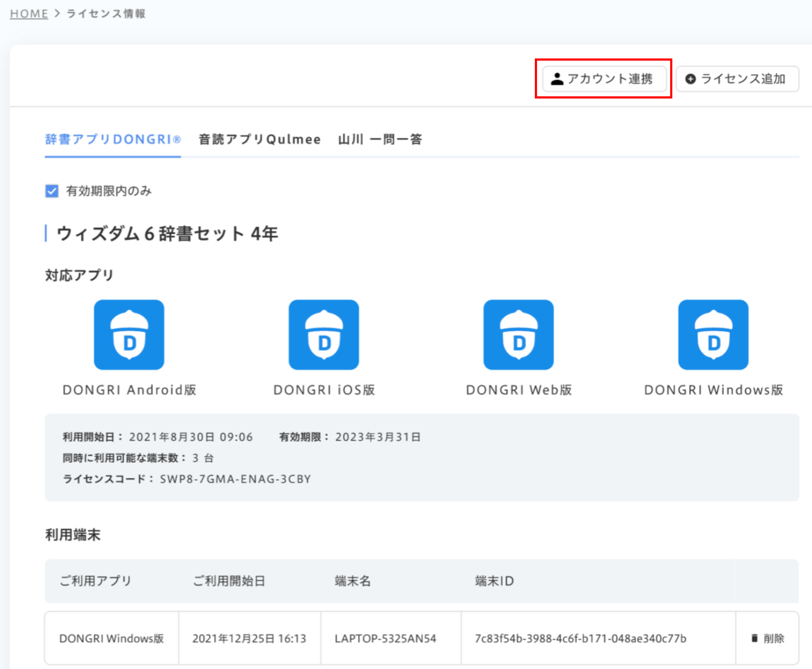Open the DONGRI iOS版 app icon
Screen dimensions: 812x669
point(324,334)
